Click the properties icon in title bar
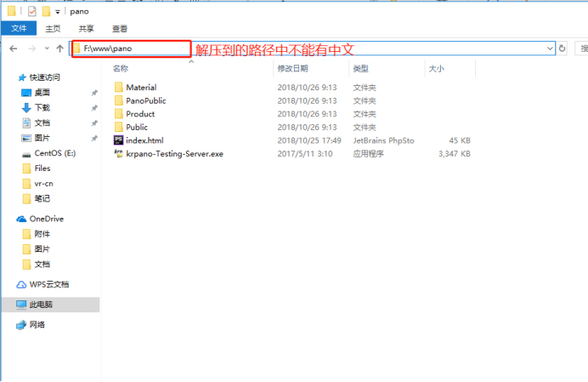The width and height of the screenshot is (588, 382). click(x=32, y=12)
